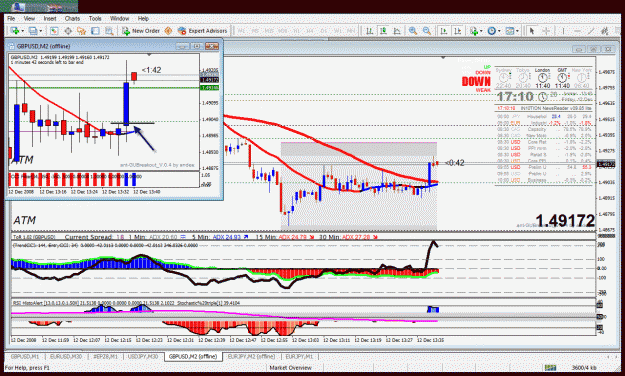The image size is (625, 376).
Task: Toggle the Auto Scroll chart icon
Action: (443, 31)
